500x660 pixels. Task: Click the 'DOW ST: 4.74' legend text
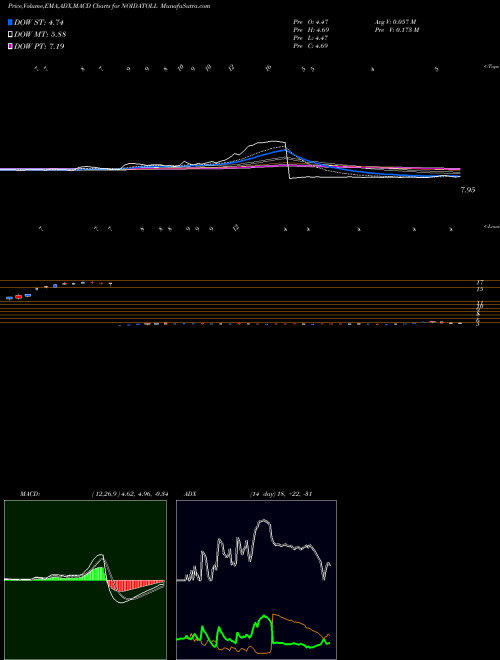click(x=39, y=22)
